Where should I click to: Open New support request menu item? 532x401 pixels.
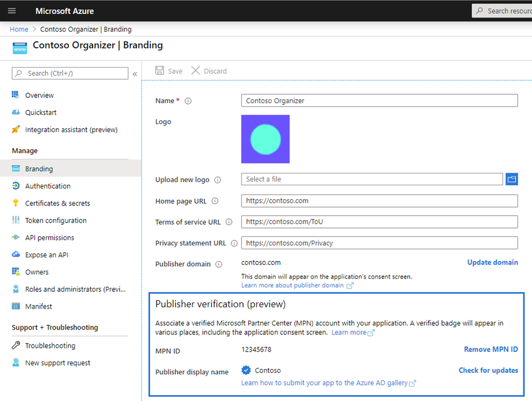click(58, 363)
